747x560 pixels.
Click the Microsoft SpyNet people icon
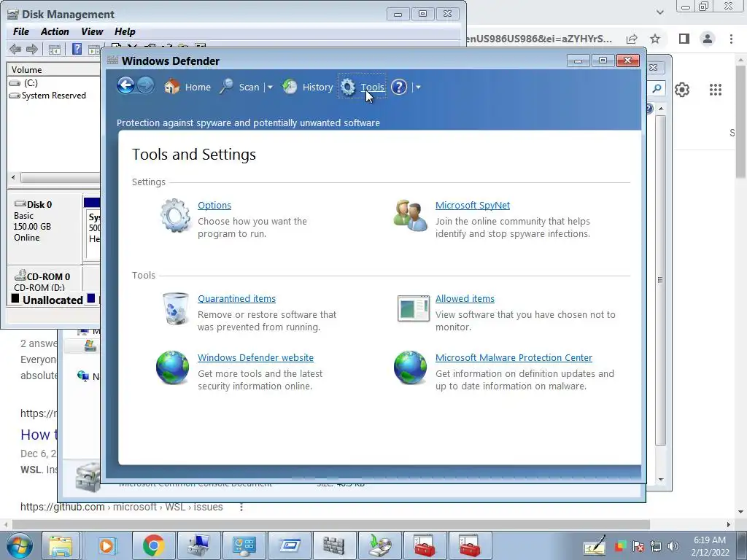click(410, 216)
